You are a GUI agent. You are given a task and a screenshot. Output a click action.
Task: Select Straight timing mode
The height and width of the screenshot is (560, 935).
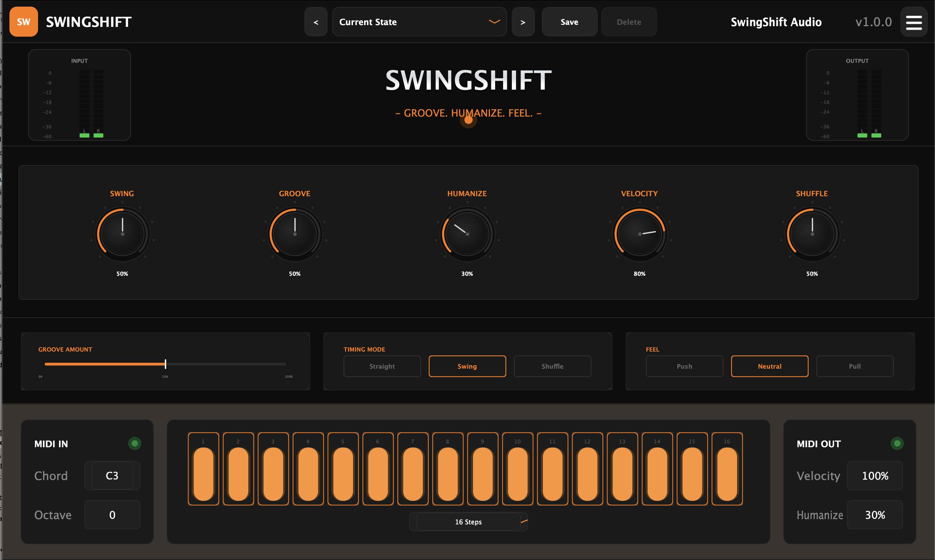[x=382, y=366]
